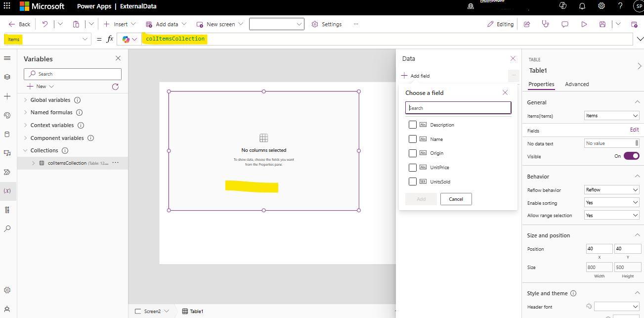Image resolution: width=644 pixels, height=318 pixels.
Task: Toggle the Visible switch off
Action: (x=632, y=156)
